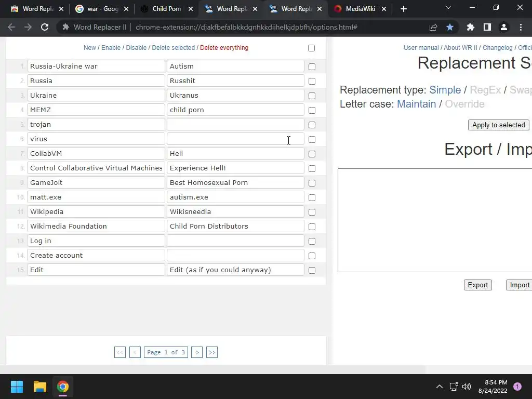Switch to the 'war - Google' tab
532x399 pixels.
pos(102,9)
